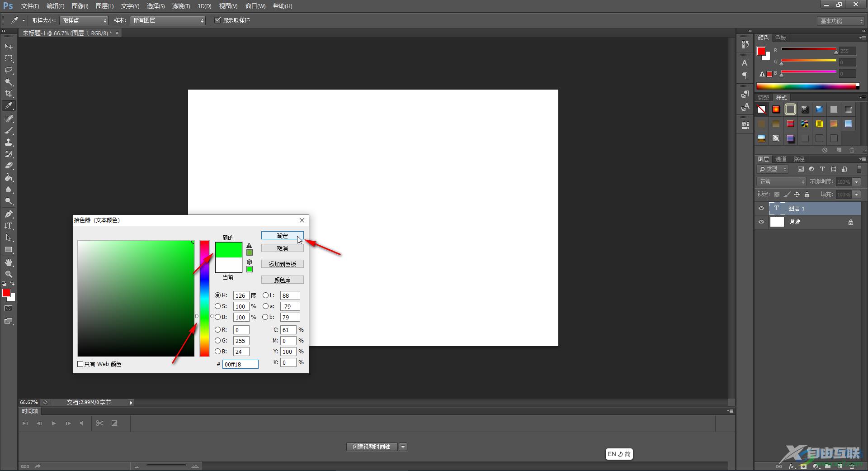Switch to the 色板 tab
The height and width of the screenshot is (471, 868).
point(780,38)
